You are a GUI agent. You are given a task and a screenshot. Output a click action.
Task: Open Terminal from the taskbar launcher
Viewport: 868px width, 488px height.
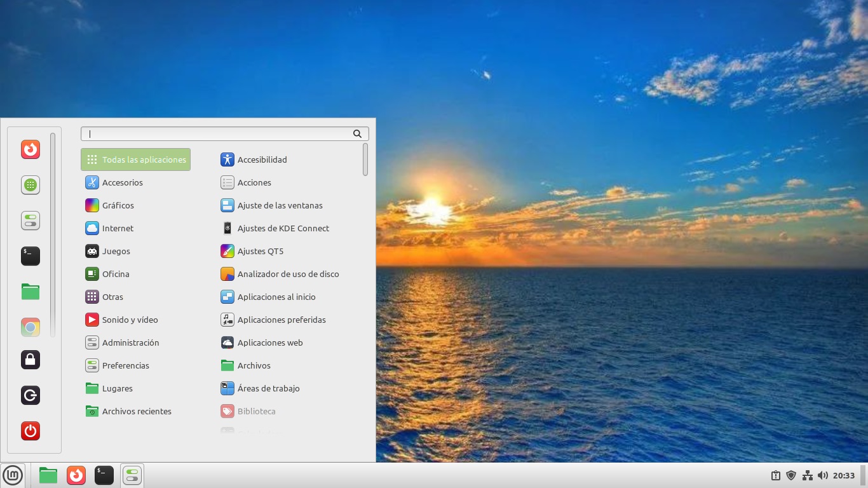point(104,475)
